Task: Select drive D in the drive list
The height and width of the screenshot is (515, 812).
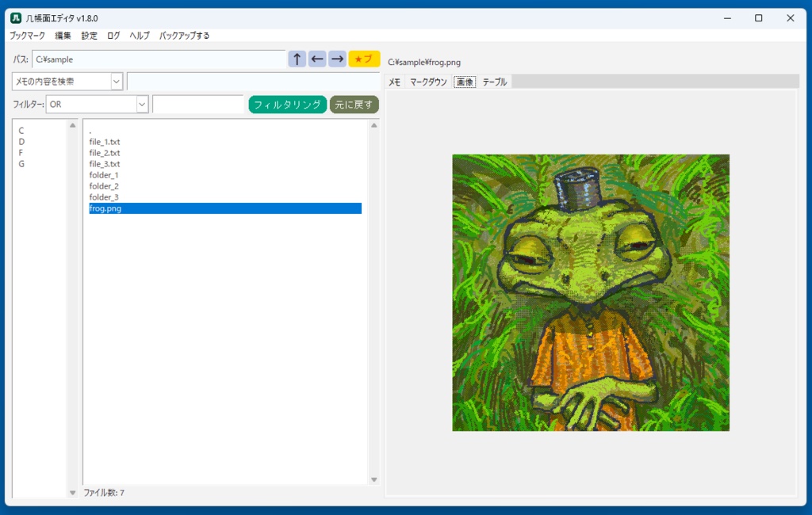Action: [x=21, y=142]
